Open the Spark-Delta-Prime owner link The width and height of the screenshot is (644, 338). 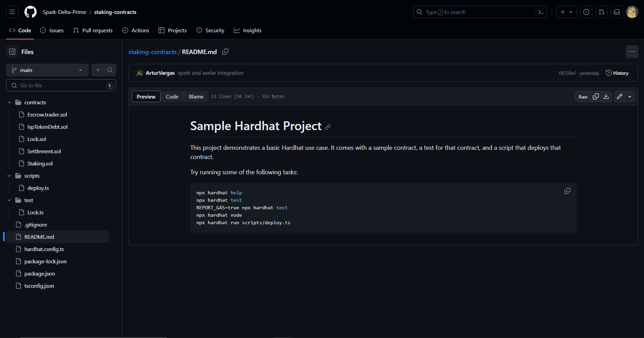pos(64,12)
